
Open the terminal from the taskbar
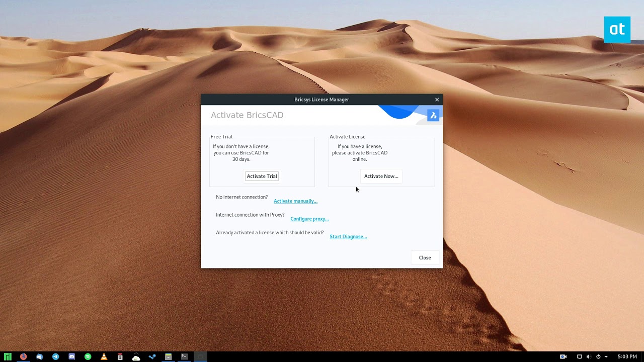[184, 356]
